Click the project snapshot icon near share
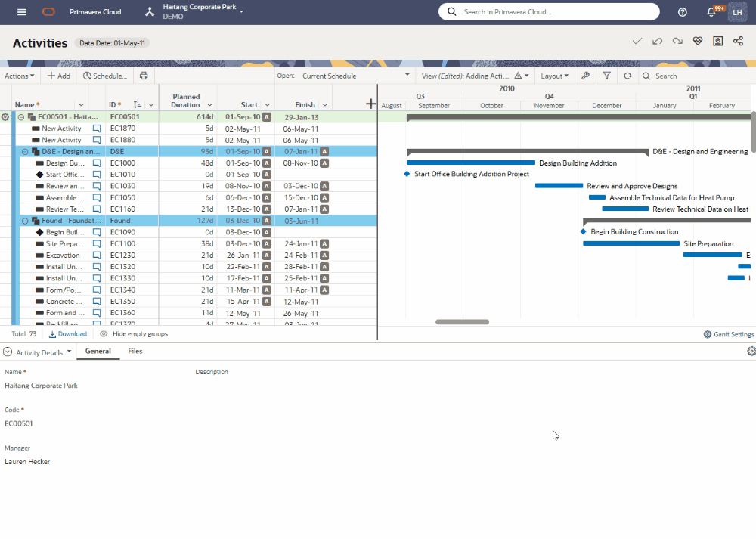Screen dimensions: 756x539 pos(718,41)
